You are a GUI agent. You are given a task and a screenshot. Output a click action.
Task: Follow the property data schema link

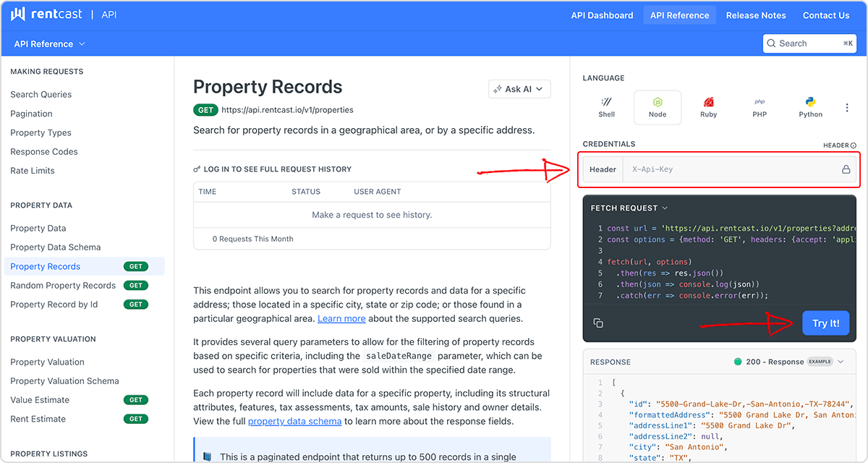click(x=294, y=422)
